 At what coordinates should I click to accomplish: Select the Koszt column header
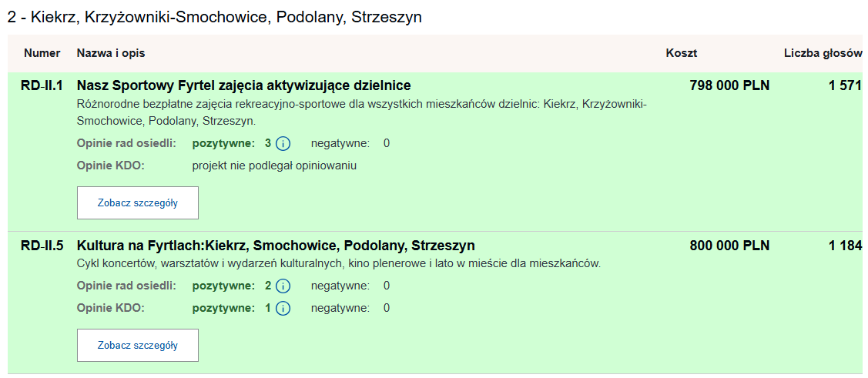[x=682, y=53]
